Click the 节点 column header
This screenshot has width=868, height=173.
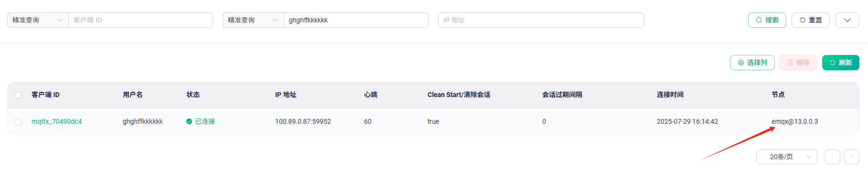coord(778,95)
